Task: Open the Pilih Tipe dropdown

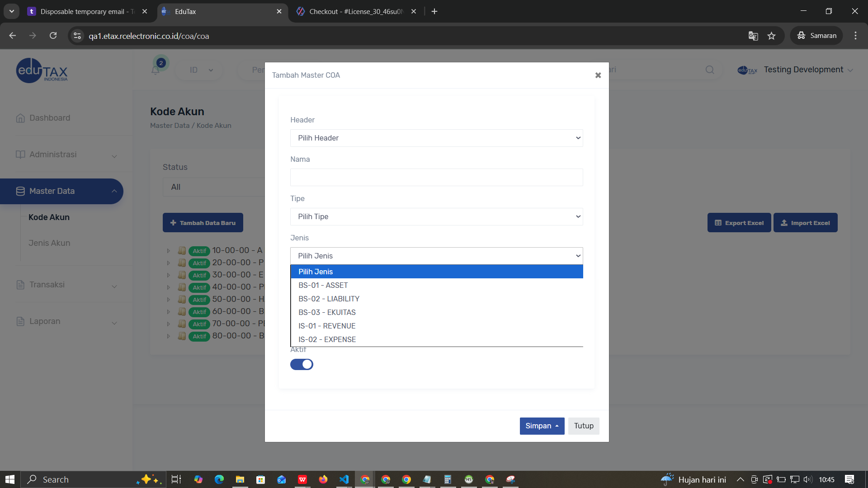Action: point(436,216)
